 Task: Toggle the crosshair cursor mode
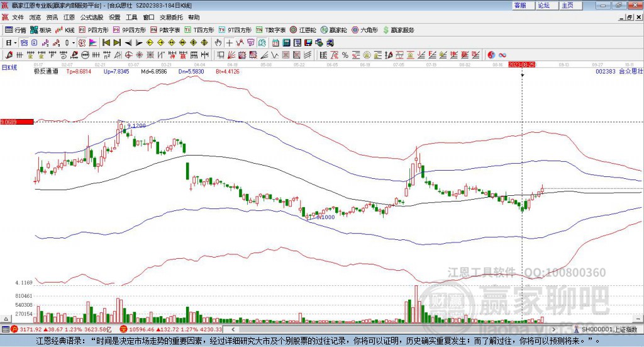tap(229, 43)
